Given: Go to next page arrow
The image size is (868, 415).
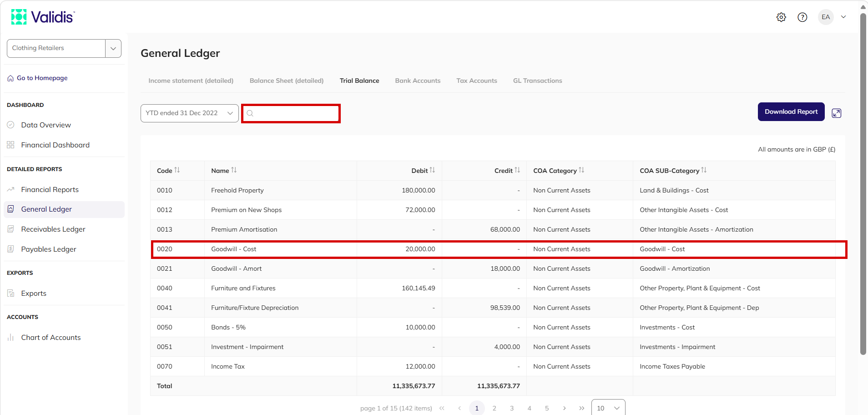Looking at the screenshot, I should click(x=564, y=408).
